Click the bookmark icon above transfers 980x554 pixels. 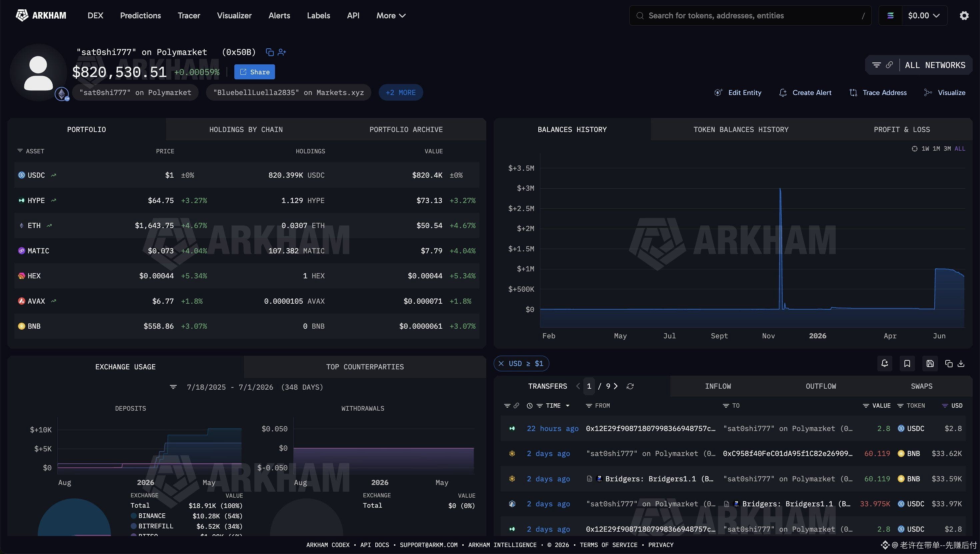tap(907, 363)
